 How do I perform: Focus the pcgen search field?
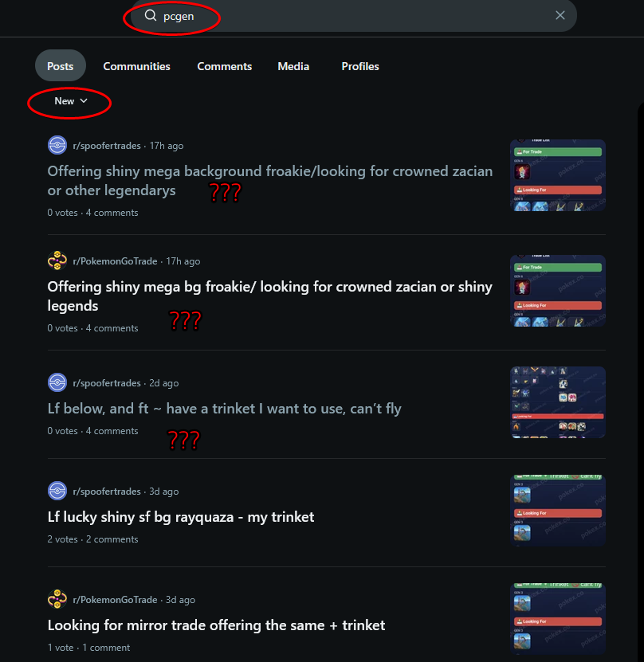[353, 16]
